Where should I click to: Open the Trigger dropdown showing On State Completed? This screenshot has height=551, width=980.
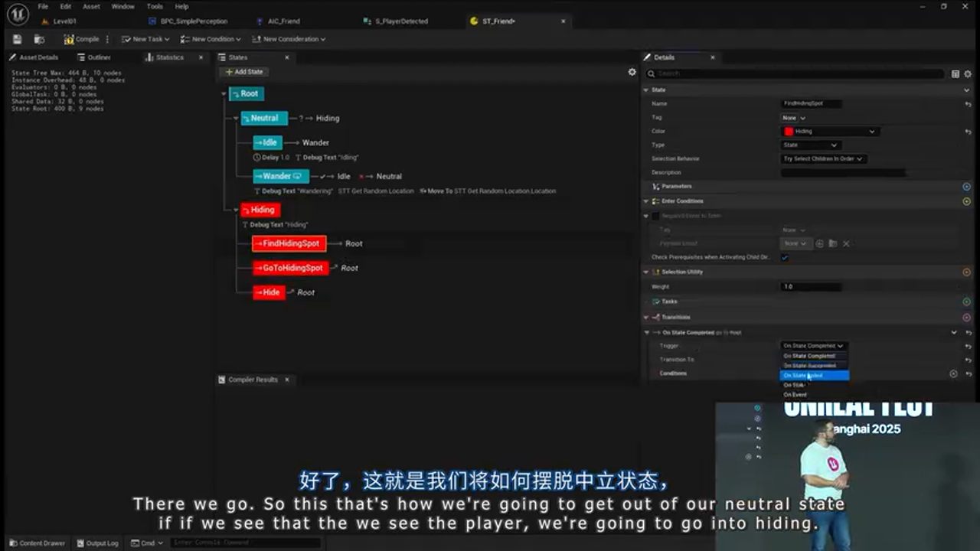pos(814,346)
